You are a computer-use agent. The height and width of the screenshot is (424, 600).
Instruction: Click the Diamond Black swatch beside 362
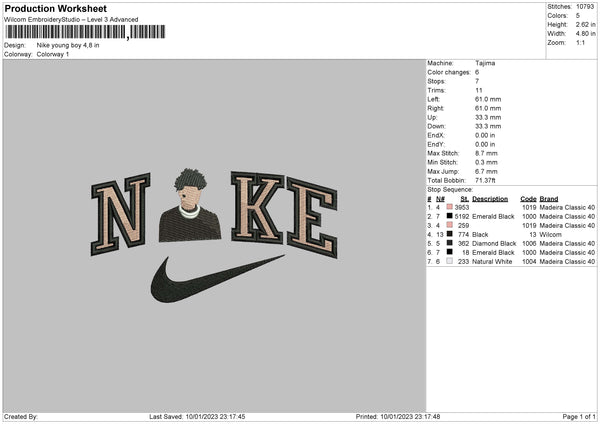coord(450,243)
